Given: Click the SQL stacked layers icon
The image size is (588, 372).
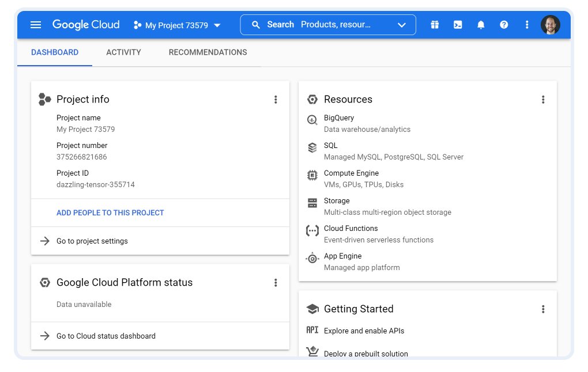Looking at the screenshot, I should pyautogui.click(x=312, y=147).
